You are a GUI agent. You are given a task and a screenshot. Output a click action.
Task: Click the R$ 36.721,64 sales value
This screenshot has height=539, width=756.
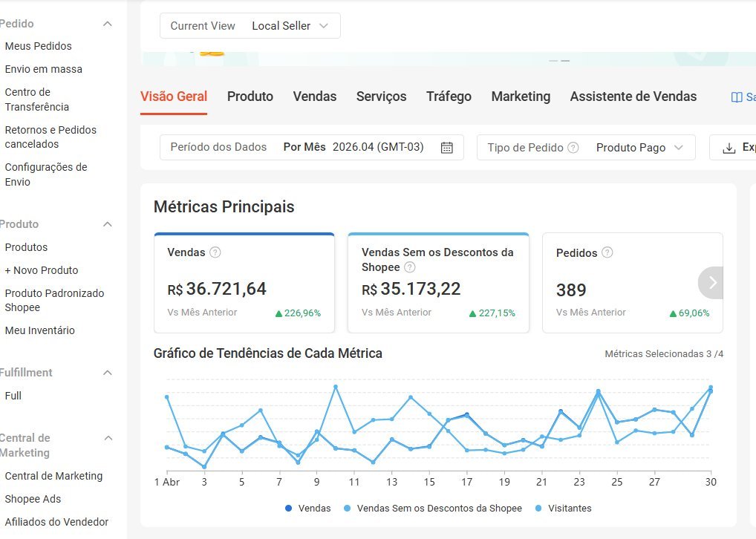click(217, 290)
